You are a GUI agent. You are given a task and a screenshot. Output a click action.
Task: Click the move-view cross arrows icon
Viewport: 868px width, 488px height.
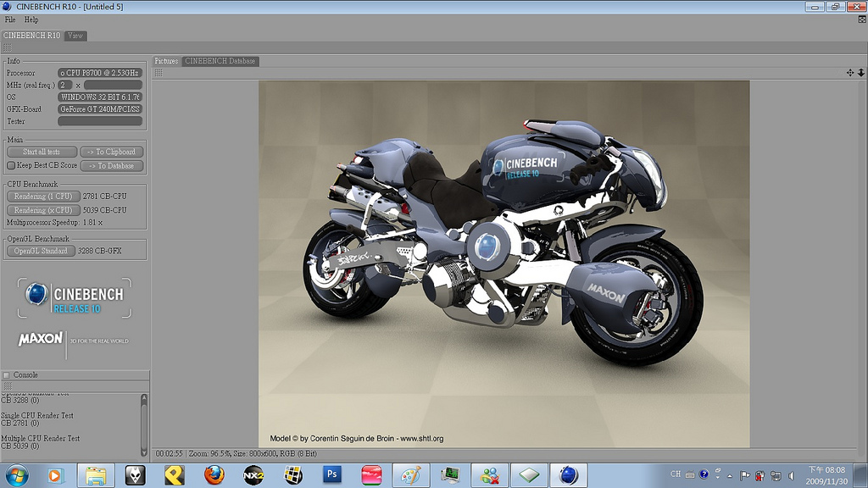pyautogui.click(x=849, y=73)
